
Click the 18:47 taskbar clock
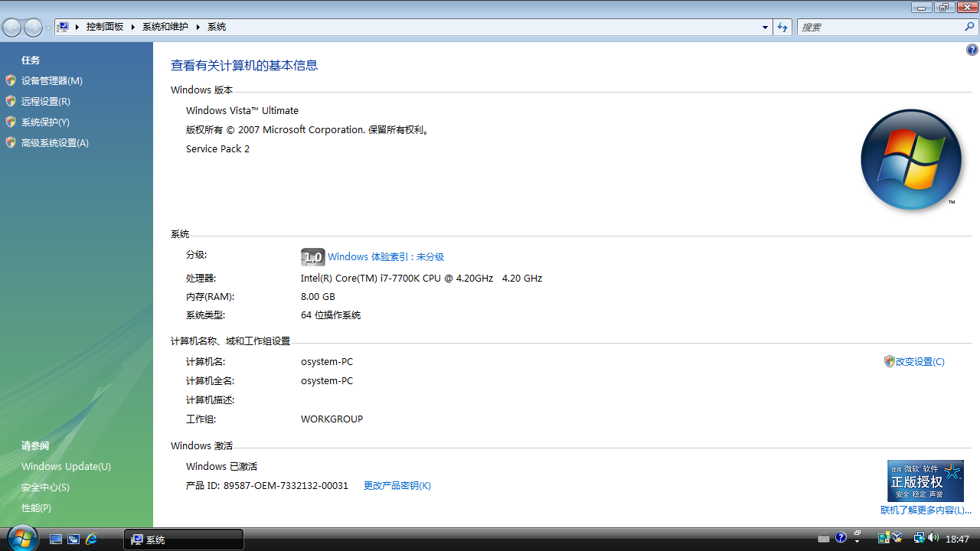point(957,539)
